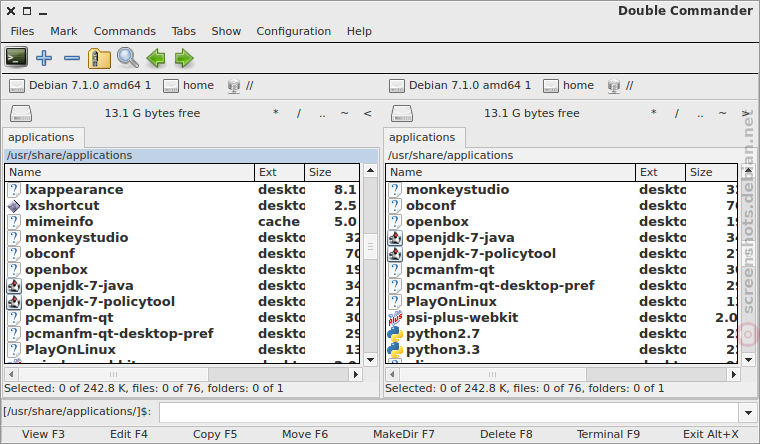Open the Mark menu
Image resolution: width=760 pixels, height=444 pixels.
tap(63, 32)
